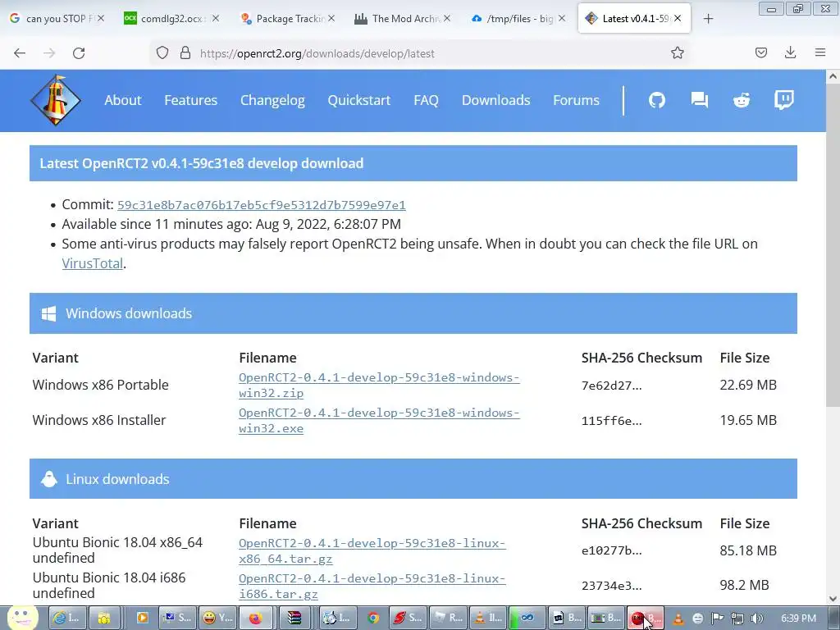Screen dimensions: 840x630
Task: Click the 'Windows x86 Installer' variant text
Action: pos(99,420)
